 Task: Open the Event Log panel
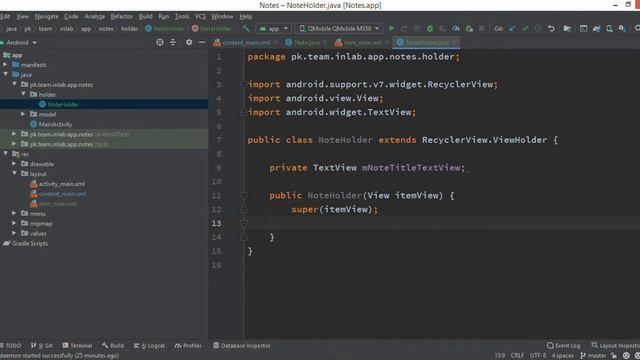[x=563, y=346]
